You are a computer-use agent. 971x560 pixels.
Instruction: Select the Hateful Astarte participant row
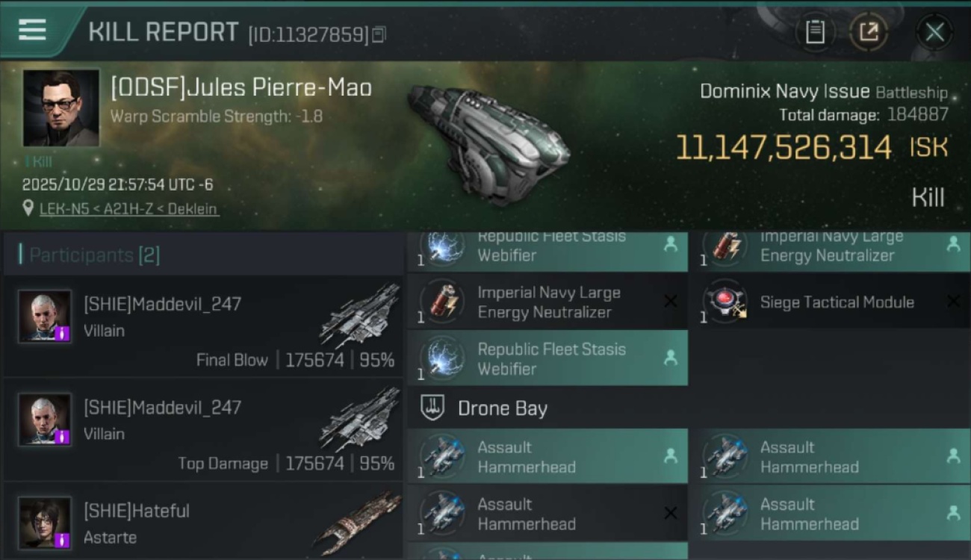click(203, 523)
